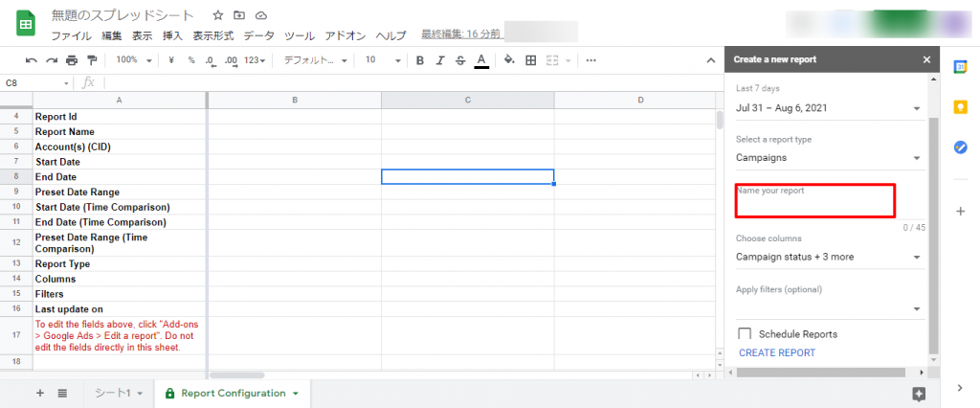
Task: Apply percent format
Action: [191, 60]
